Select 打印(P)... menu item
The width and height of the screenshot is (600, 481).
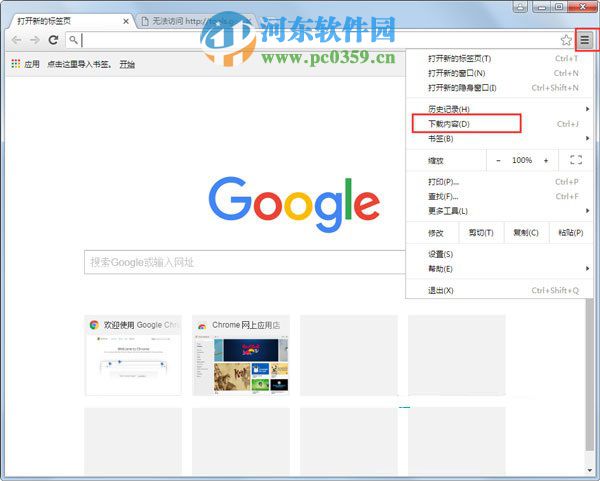[x=499, y=182]
